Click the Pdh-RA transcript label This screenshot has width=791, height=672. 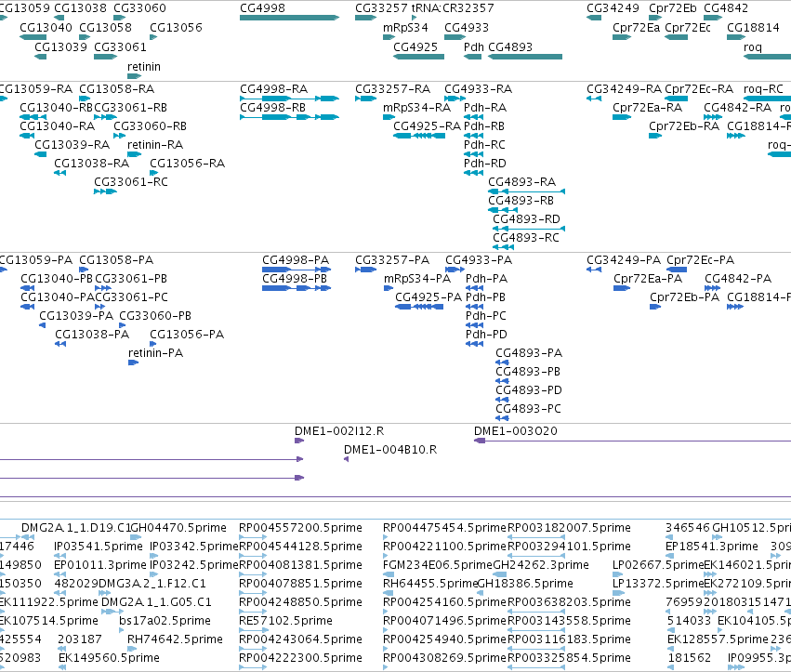pyautogui.click(x=485, y=108)
